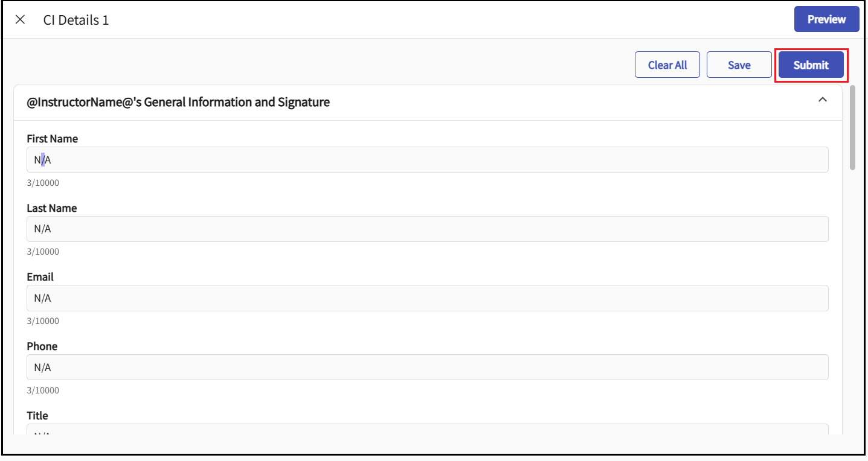Click the Title field label

(x=37, y=416)
